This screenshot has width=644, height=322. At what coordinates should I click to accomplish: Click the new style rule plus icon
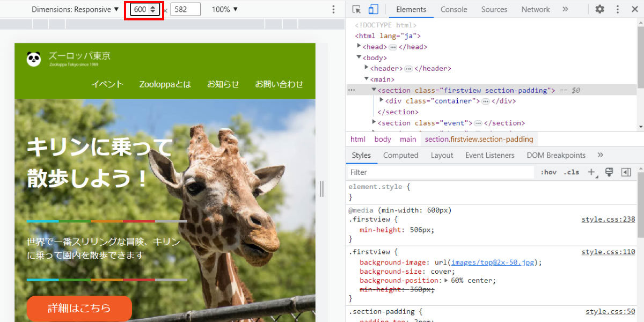click(x=591, y=172)
